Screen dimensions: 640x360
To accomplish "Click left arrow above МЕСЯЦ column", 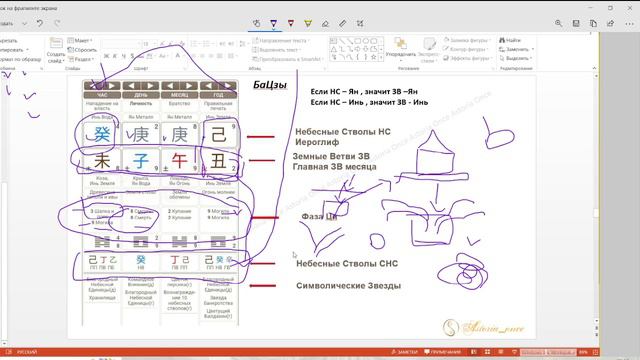I will click(170, 86).
